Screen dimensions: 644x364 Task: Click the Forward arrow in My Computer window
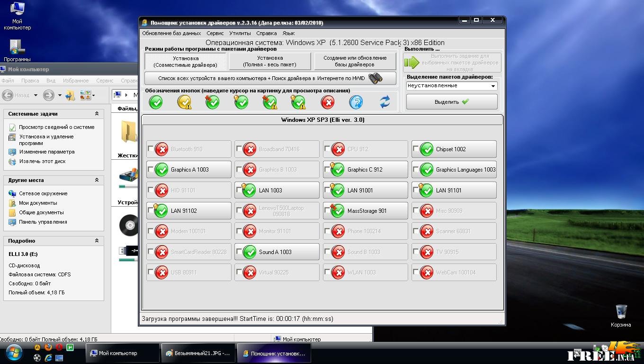(x=48, y=95)
